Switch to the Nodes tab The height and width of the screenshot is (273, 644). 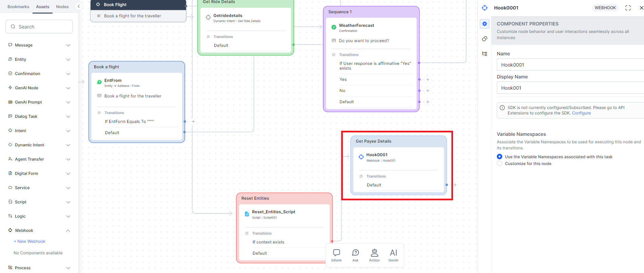pos(62,7)
